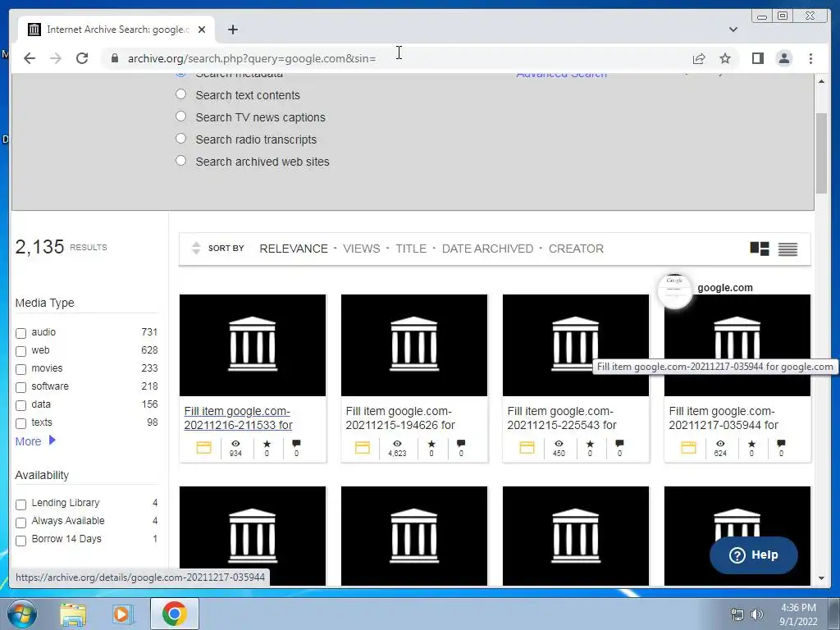Screen dimensions: 840x630
Task: Reload the archive.org search page
Action: [x=82, y=58]
